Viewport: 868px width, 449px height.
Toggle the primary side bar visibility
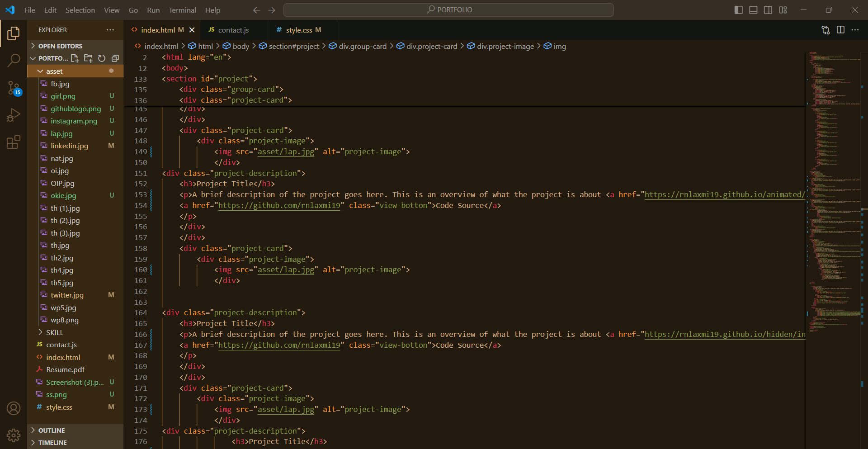[x=739, y=10]
